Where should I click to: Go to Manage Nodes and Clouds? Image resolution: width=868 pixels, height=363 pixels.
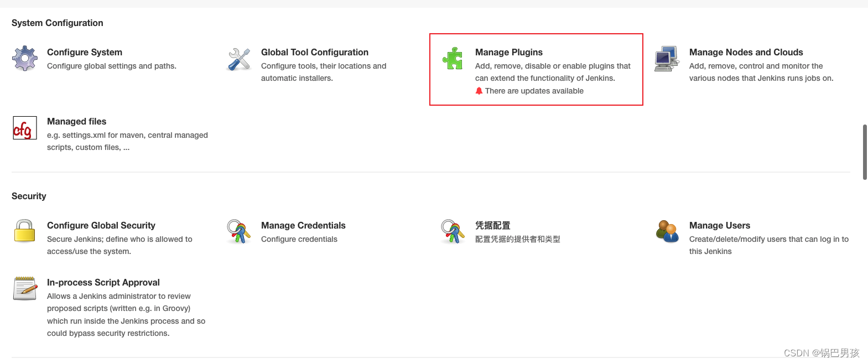click(746, 52)
